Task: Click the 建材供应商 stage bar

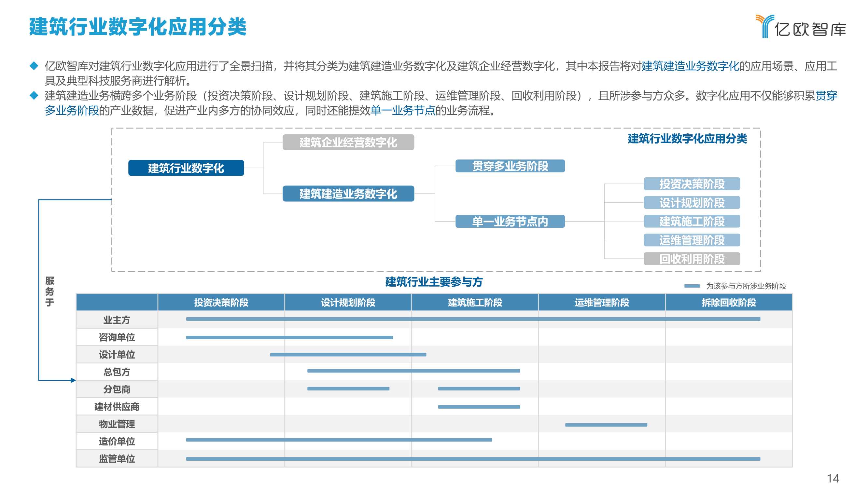Action: 479,407
